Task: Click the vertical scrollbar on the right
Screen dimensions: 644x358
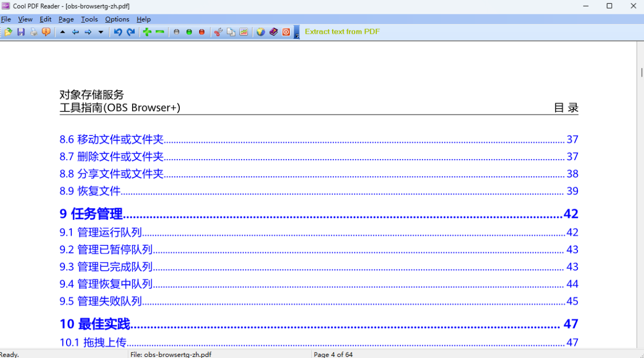Action: click(x=640, y=72)
